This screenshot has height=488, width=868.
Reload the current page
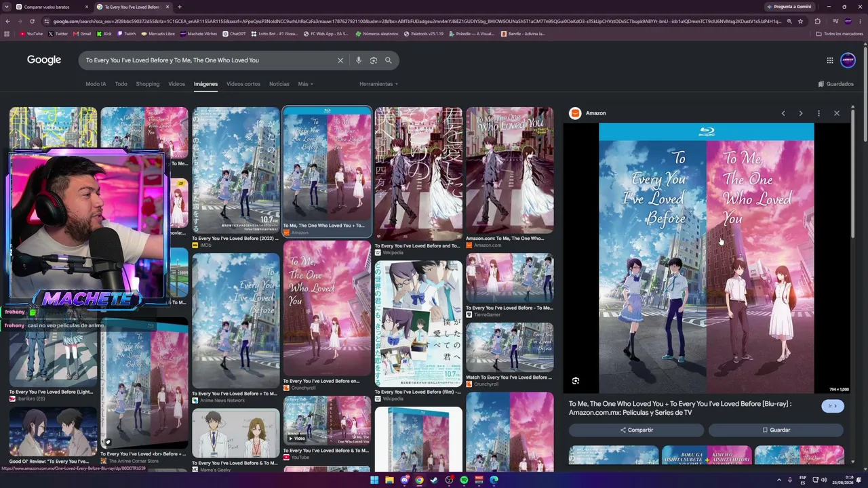click(x=32, y=21)
